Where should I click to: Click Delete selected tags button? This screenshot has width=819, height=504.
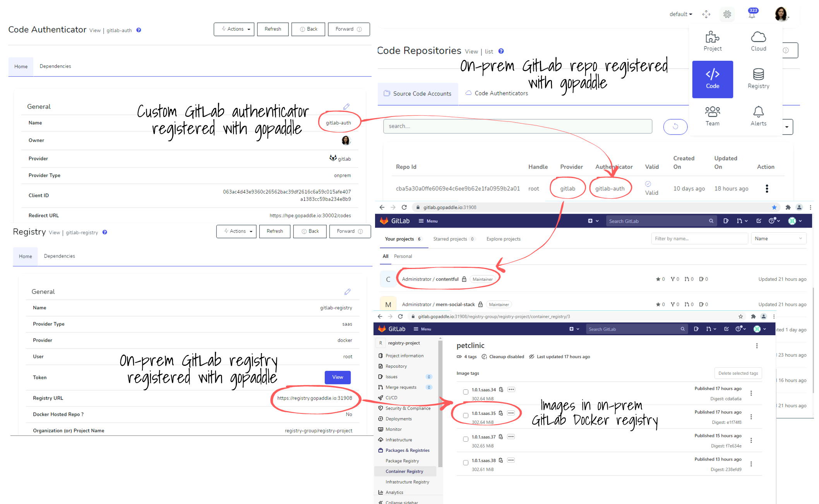click(x=738, y=373)
